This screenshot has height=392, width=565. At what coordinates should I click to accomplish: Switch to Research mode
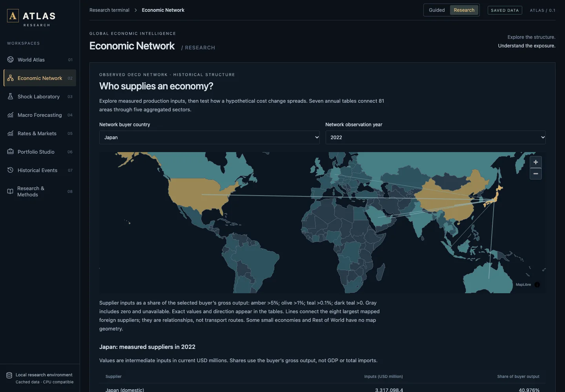[x=464, y=10]
